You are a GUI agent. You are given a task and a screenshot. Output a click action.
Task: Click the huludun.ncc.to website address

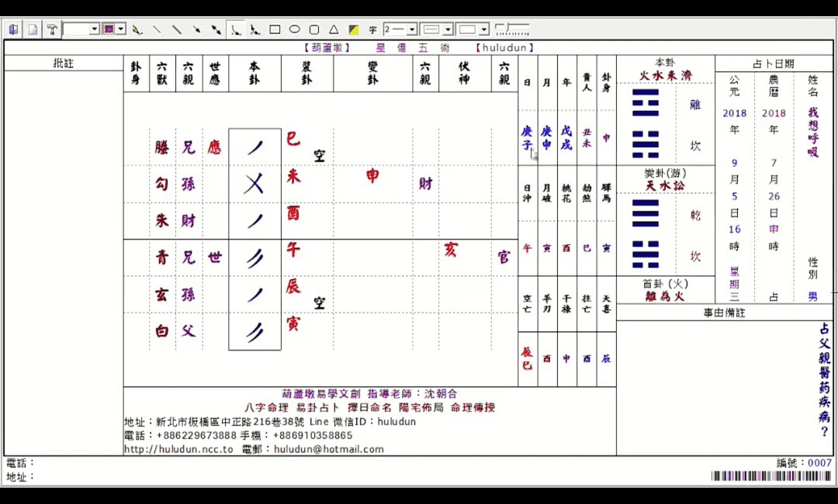pyautogui.click(x=178, y=449)
